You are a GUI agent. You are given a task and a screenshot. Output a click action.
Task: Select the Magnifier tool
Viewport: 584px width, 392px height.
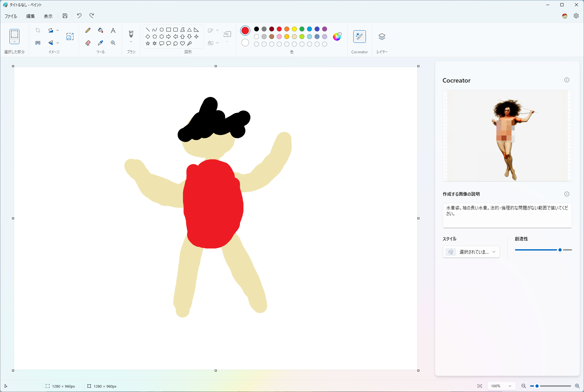pyautogui.click(x=113, y=43)
